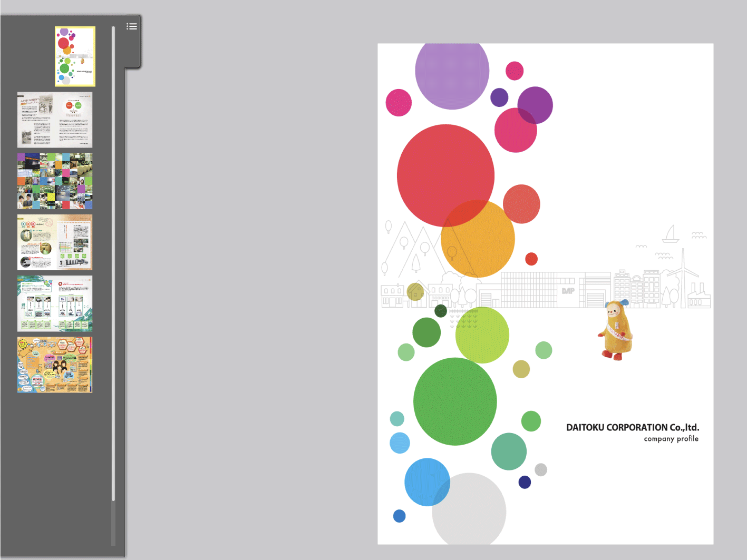Click the thumbnail panel vertical scrollbar
The image size is (747, 560).
pos(113,263)
